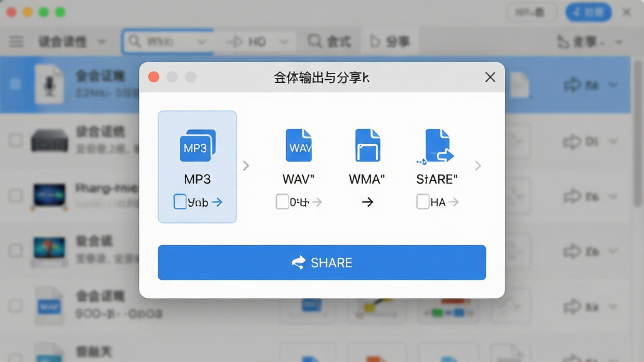The image size is (644, 362).
Task: Open the search field dropdown arrow
Action: tap(201, 42)
